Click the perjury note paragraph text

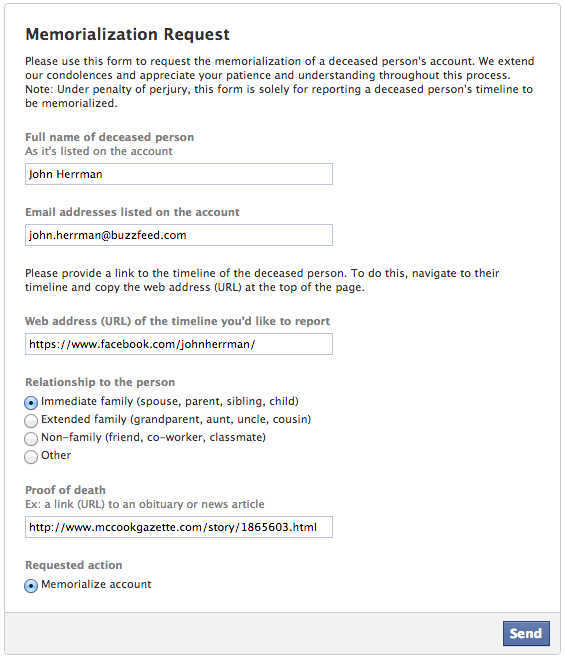[x=279, y=96]
